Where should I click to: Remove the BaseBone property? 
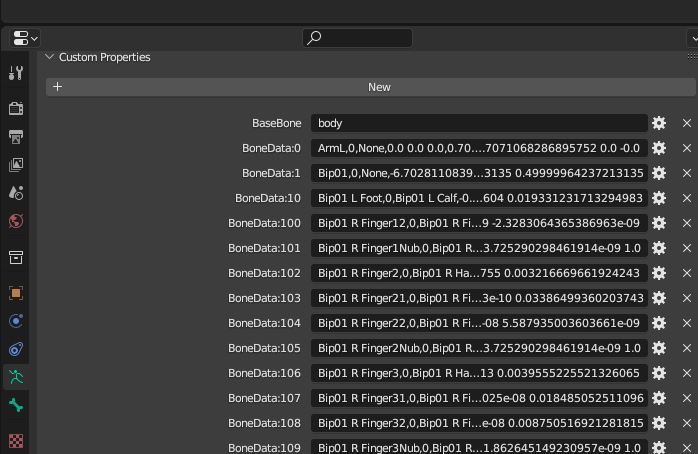click(x=687, y=123)
